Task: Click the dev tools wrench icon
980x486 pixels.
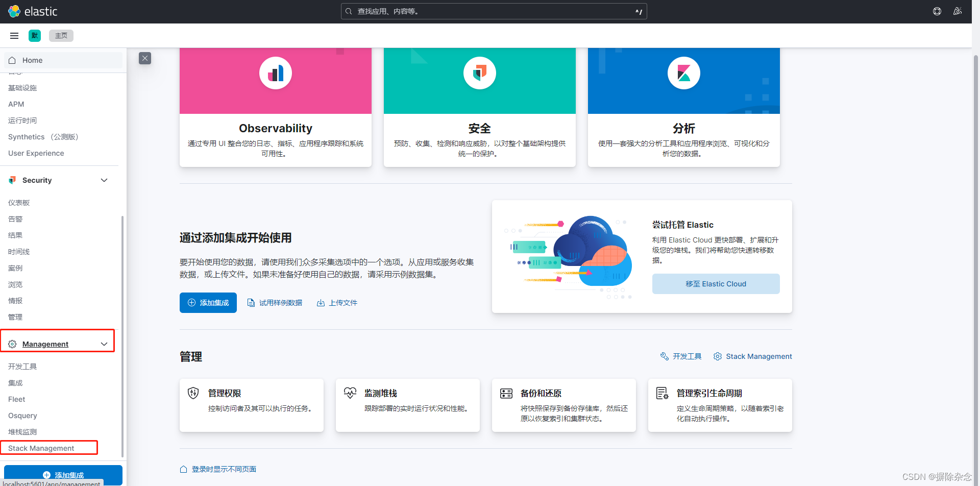Action: coord(665,356)
